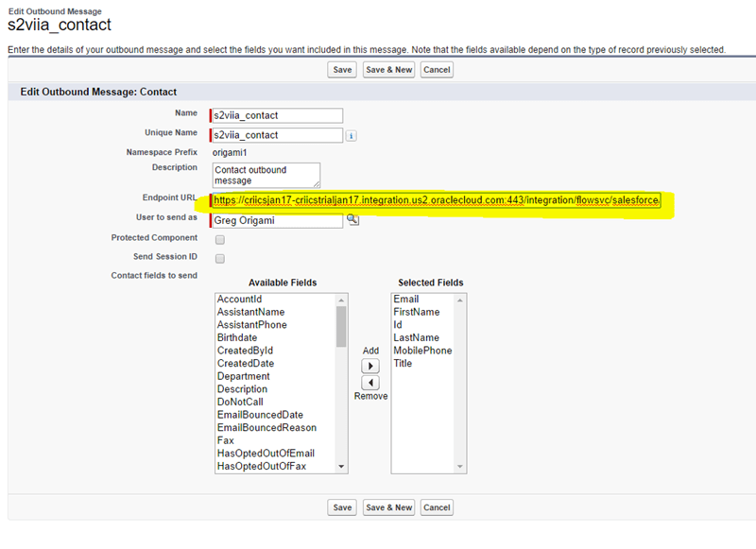Click the Remove arrow button

[370, 383]
